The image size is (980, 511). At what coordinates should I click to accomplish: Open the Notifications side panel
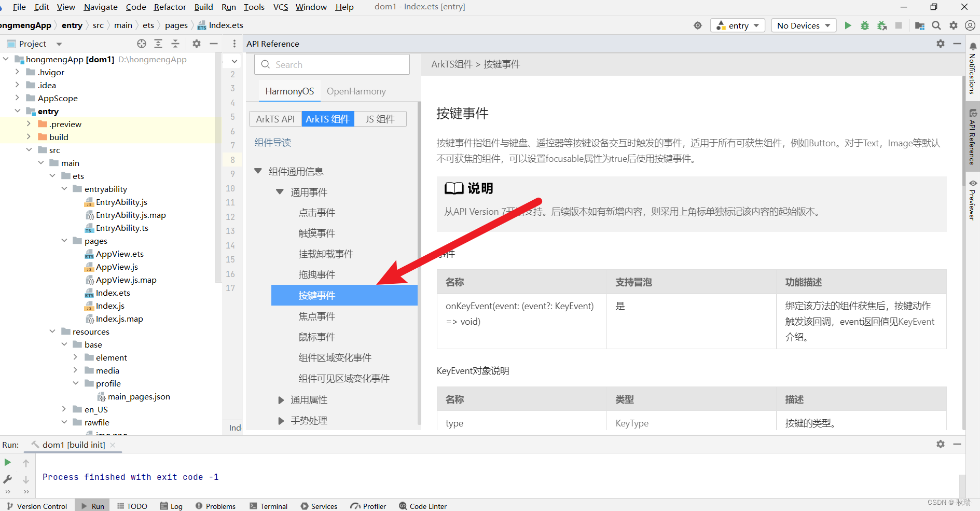pos(973,68)
